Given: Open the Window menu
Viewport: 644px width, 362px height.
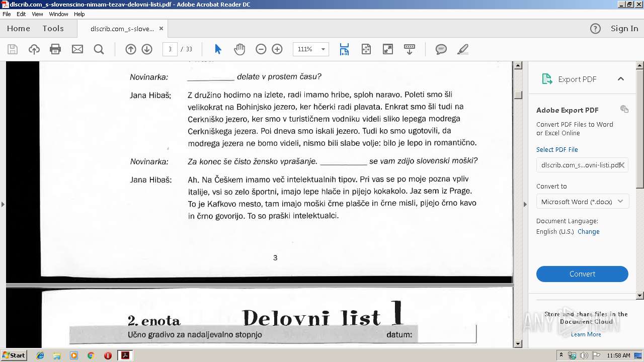Looking at the screenshot, I should pyautogui.click(x=58, y=14).
